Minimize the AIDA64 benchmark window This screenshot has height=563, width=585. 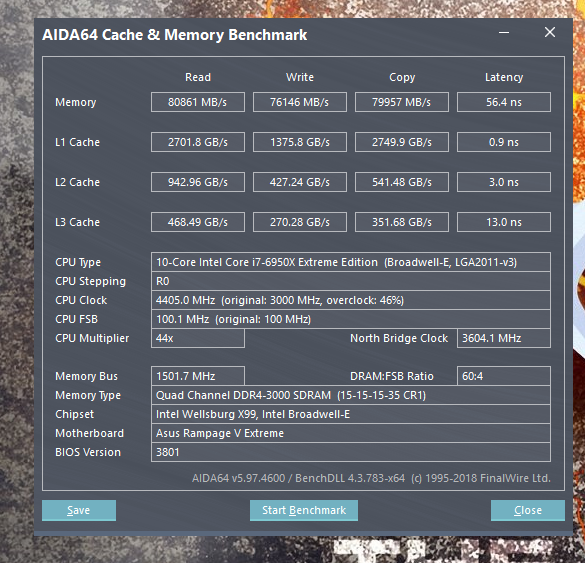click(504, 32)
